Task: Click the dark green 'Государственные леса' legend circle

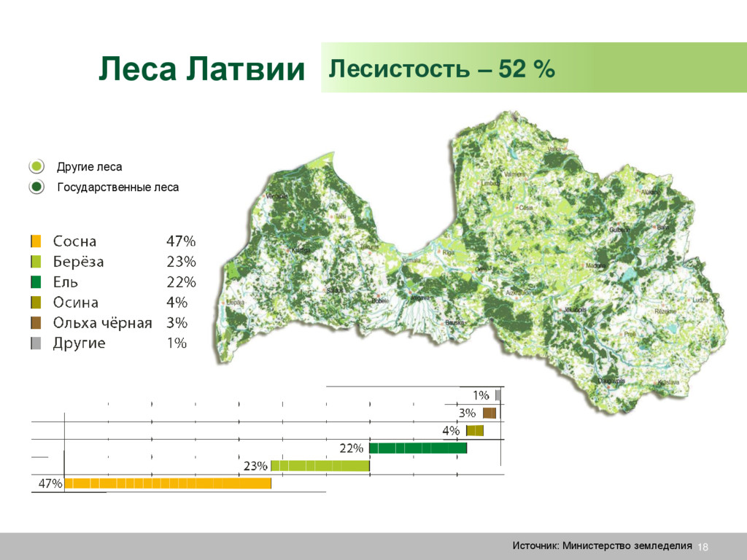Action: tap(36, 187)
